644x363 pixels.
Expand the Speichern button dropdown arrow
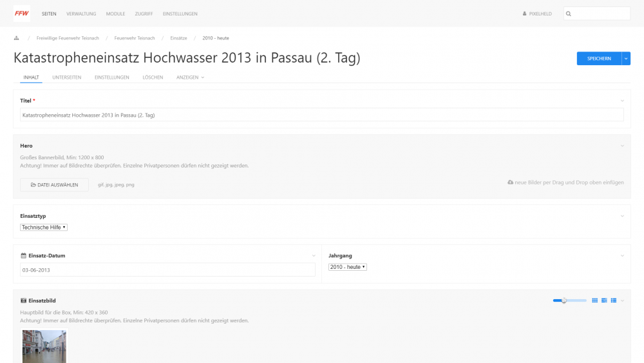pos(626,59)
